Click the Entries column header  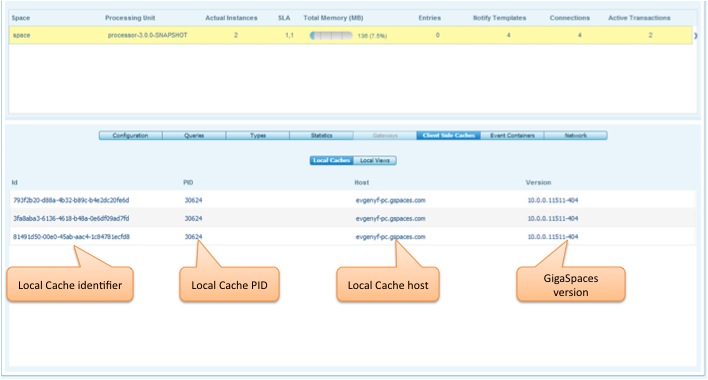[x=429, y=18]
